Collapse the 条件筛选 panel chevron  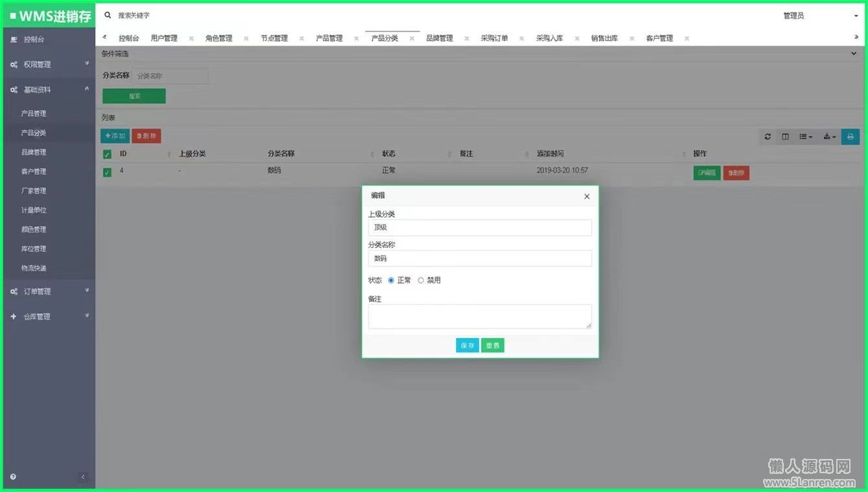pos(854,54)
